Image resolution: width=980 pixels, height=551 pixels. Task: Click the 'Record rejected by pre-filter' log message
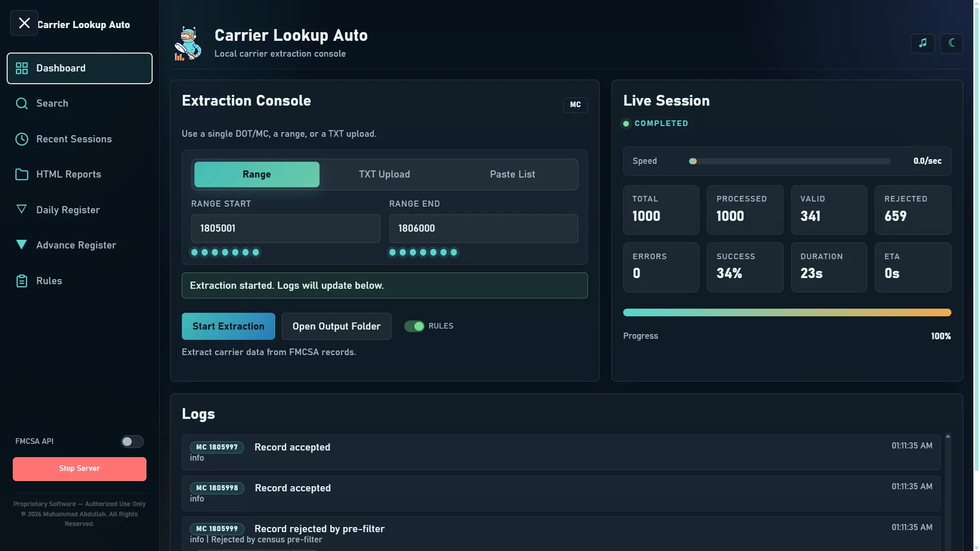[320, 529]
